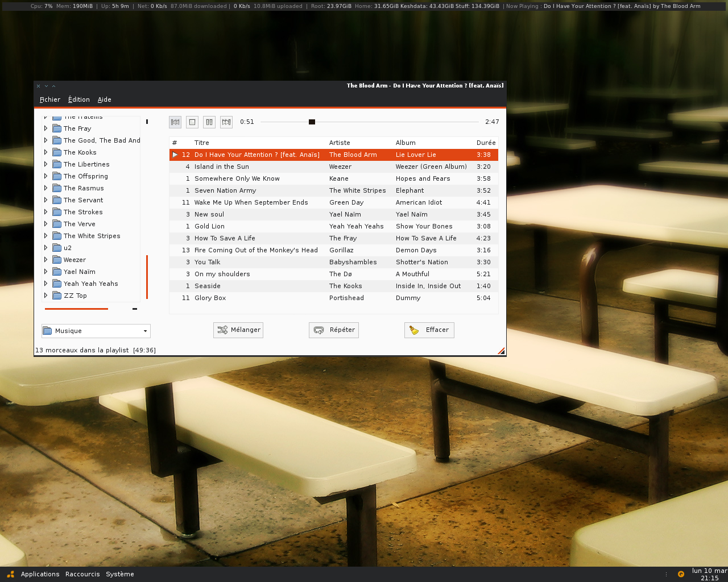Select the Yeah Yeah Yeahs folder icon

[x=57, y=284]
